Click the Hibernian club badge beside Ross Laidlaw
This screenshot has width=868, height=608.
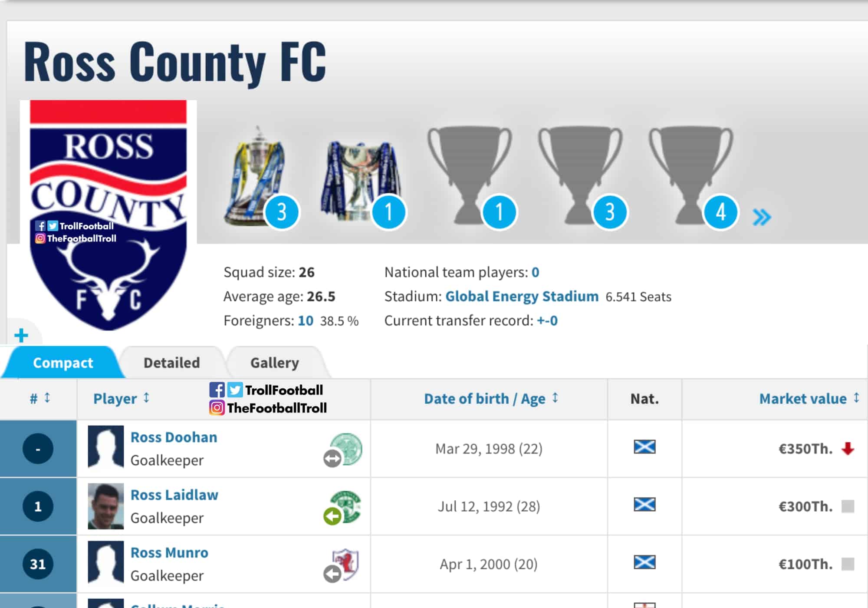pyautogui.click(x=345, y=506)
